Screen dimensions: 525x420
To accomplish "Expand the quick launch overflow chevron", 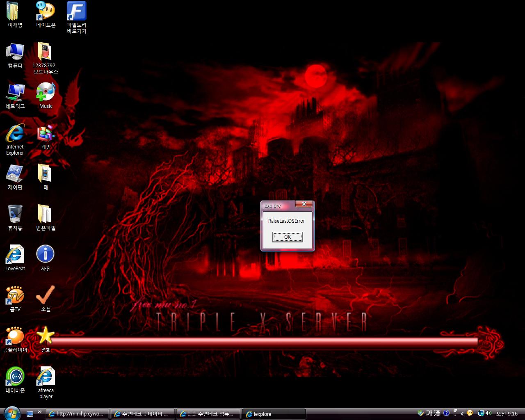I will 39,412.
